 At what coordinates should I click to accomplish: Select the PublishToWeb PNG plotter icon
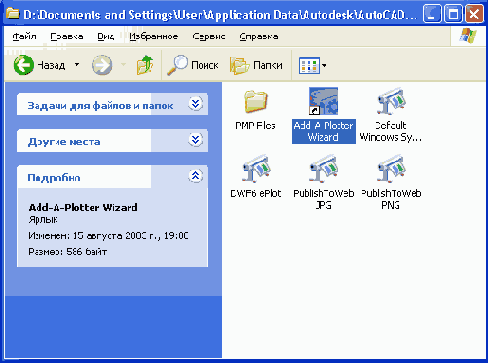391,168
